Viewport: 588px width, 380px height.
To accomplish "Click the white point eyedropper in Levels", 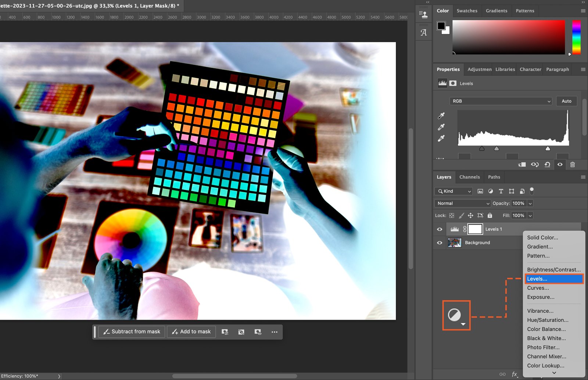I will click(x=441, y=139).
